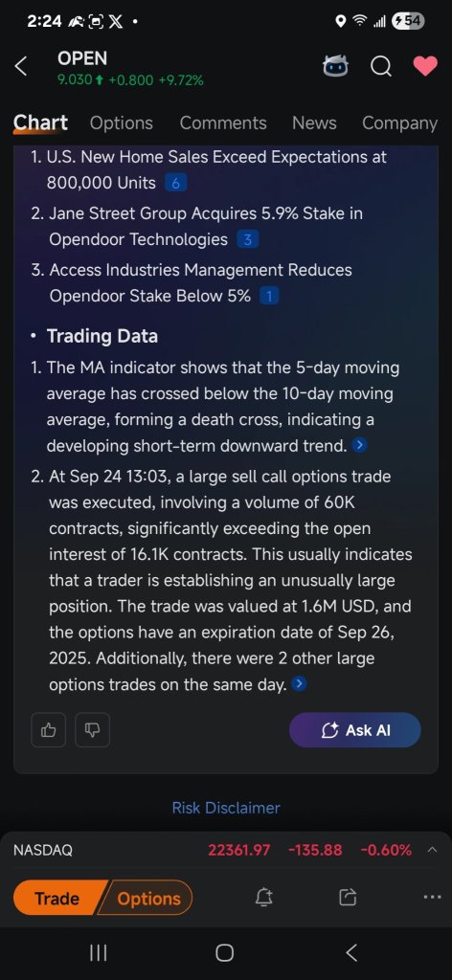
Task: Switch to the Comments tab
Action: pyautogui.click(x=223, y=123)
